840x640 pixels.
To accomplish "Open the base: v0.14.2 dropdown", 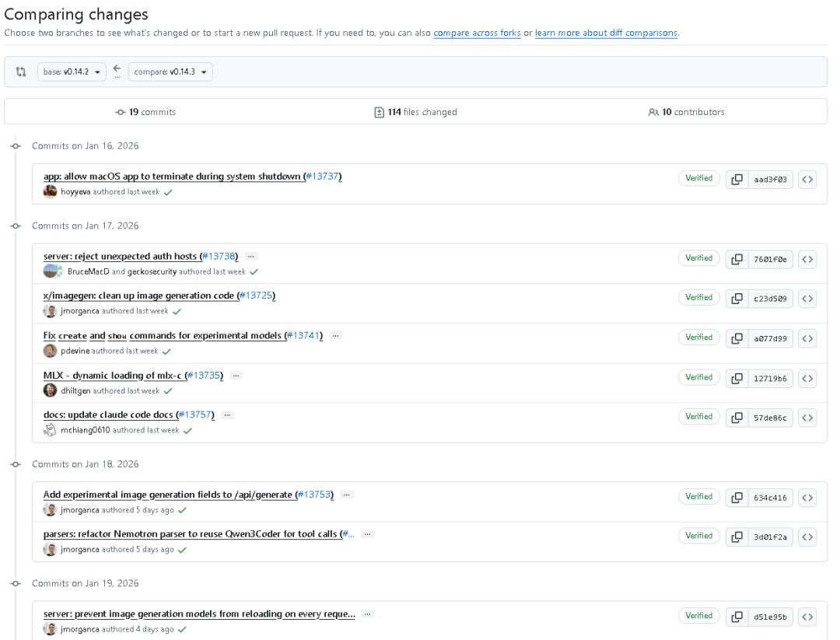I will (x=71, y=72).
